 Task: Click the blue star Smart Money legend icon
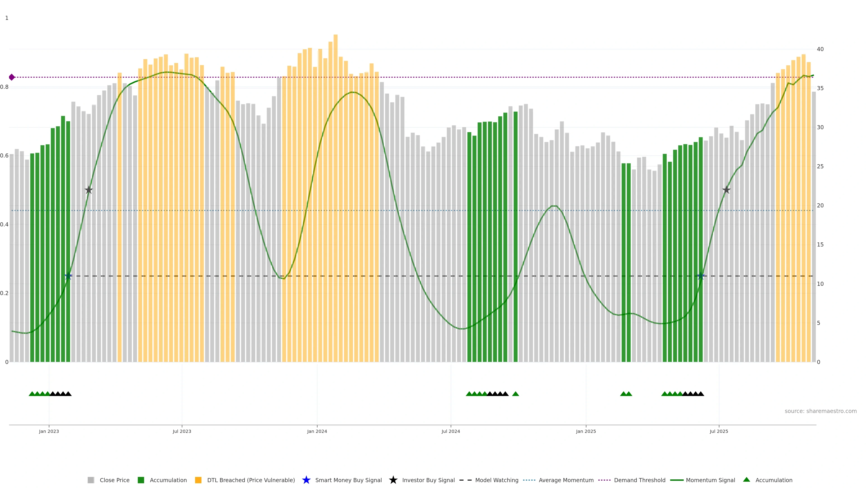(306, 480)
